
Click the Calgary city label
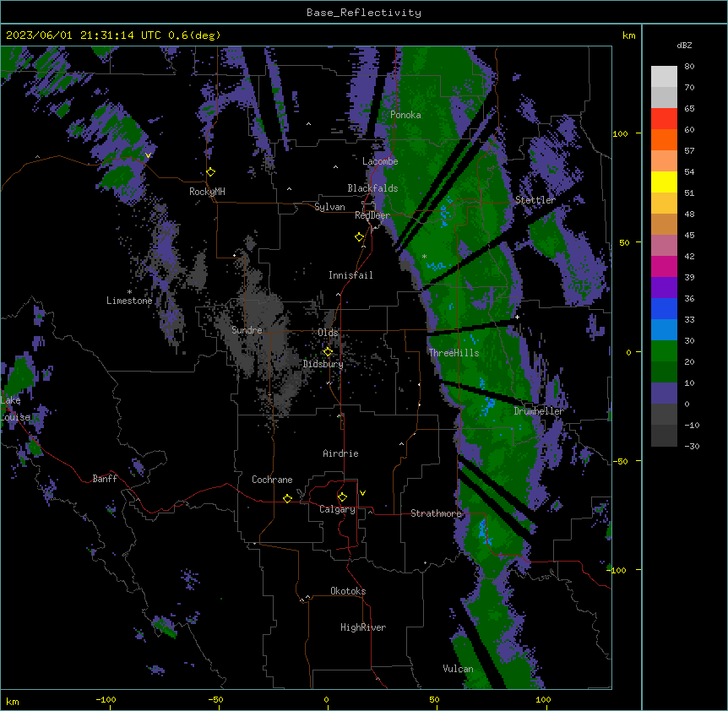(x=338, y=509)
